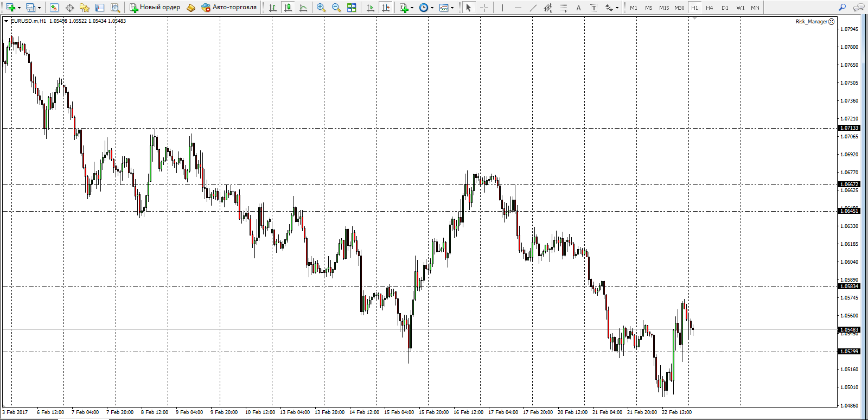Show the Market Watch window
This screenshot has width=868, height=420.
54,8
